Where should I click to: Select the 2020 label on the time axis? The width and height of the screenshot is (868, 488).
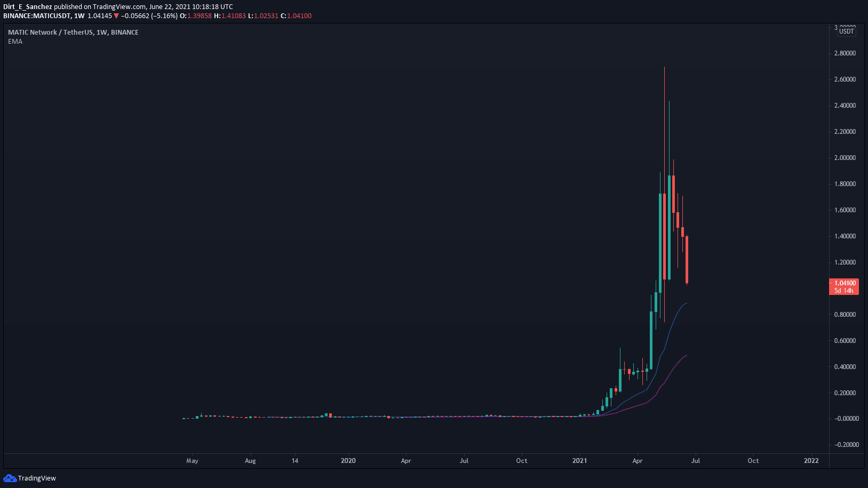tap(348, 461)
